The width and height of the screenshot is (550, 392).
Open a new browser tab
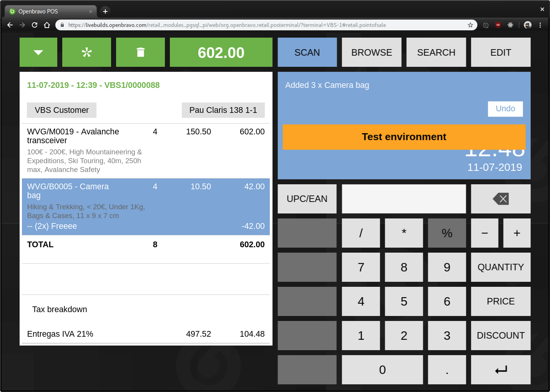coord(105,12)
